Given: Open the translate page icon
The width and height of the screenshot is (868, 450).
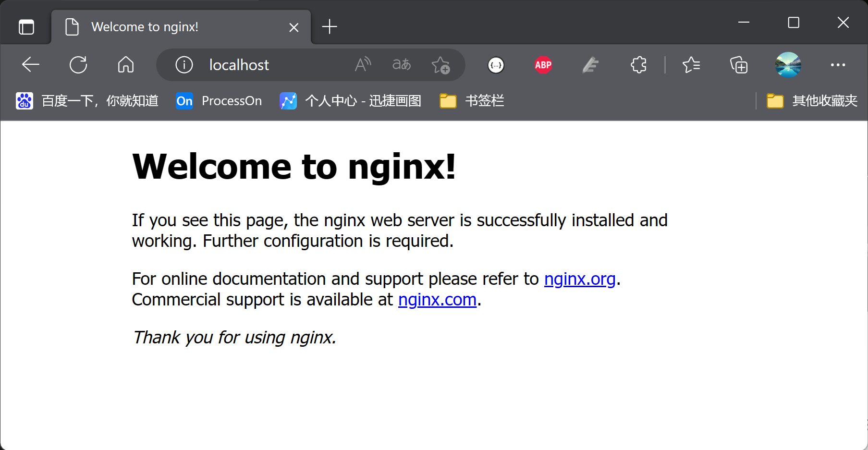Looking at the screenshot, I should coord(402,64).
